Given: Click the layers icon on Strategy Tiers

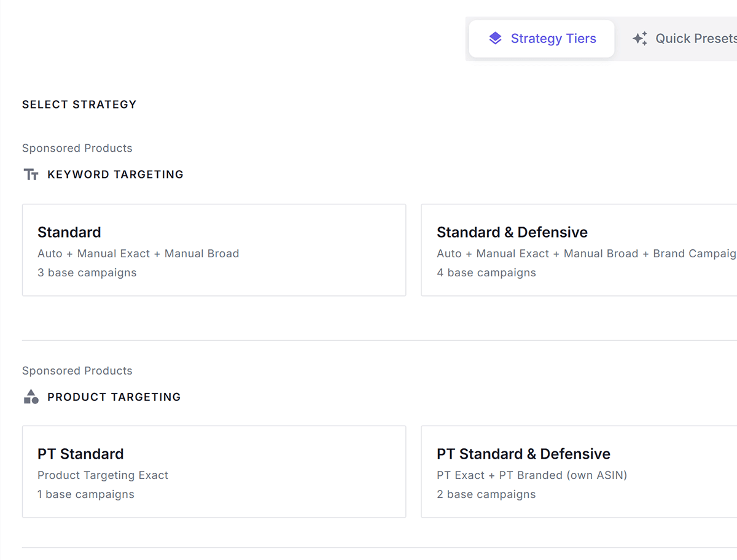Looking at the screenshot, I should point(495,39).
